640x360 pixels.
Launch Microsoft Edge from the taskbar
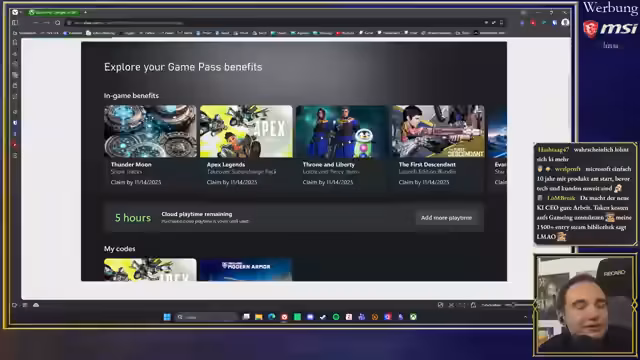click(271, 317)
